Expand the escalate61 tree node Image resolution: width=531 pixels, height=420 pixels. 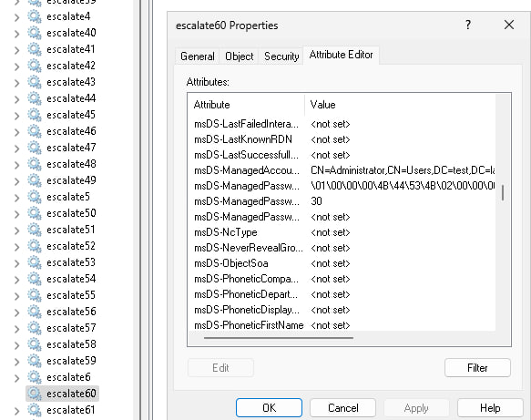(x=16, y=411)
